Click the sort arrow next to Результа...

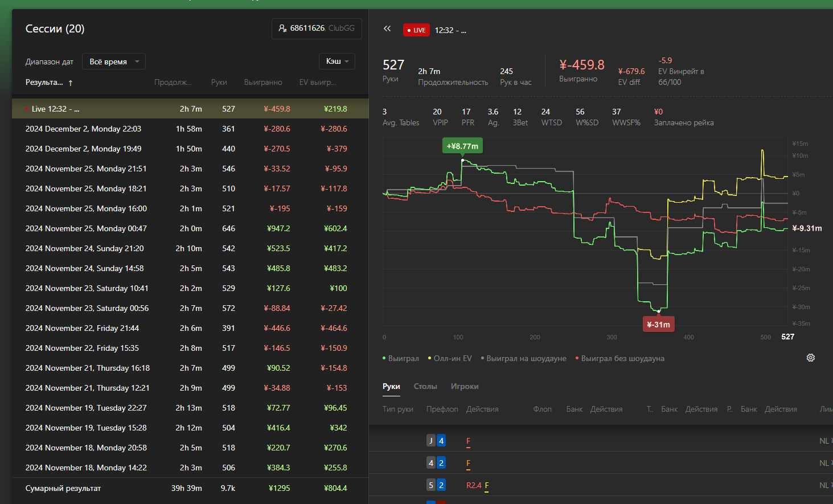click(71, 83)
